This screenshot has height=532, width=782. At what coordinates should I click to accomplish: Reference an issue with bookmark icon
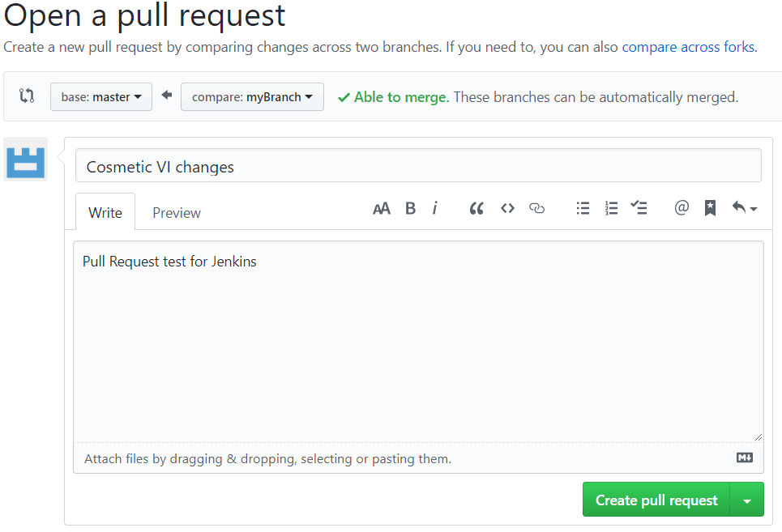[710, 209]
